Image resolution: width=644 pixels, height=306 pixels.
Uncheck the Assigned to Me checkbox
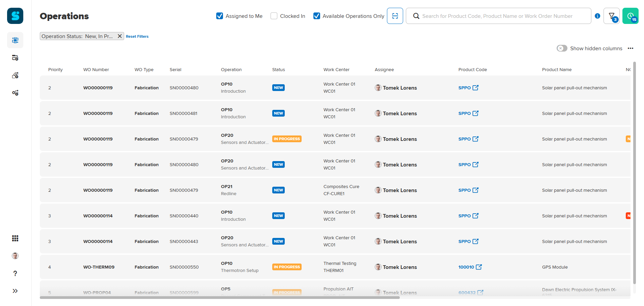[220, 16]
